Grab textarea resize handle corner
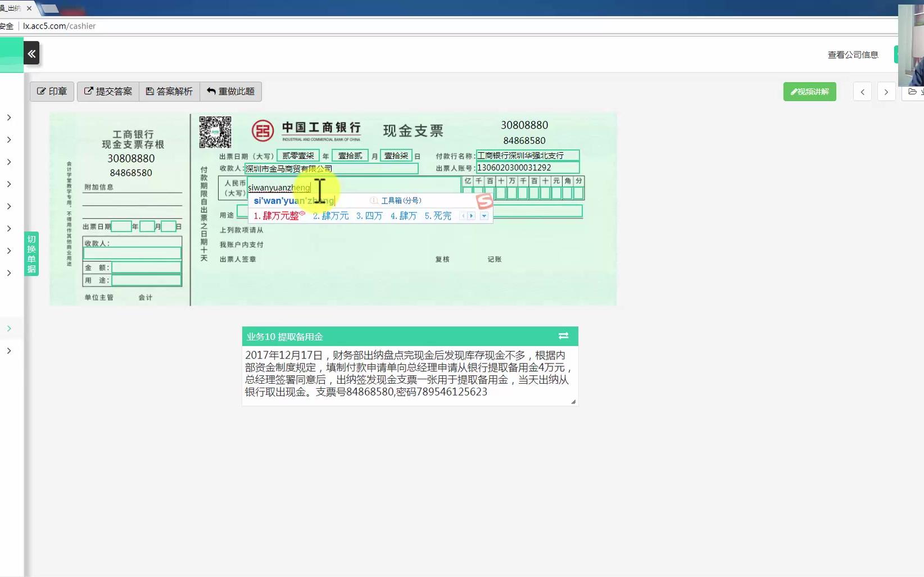 coord(573,401)
